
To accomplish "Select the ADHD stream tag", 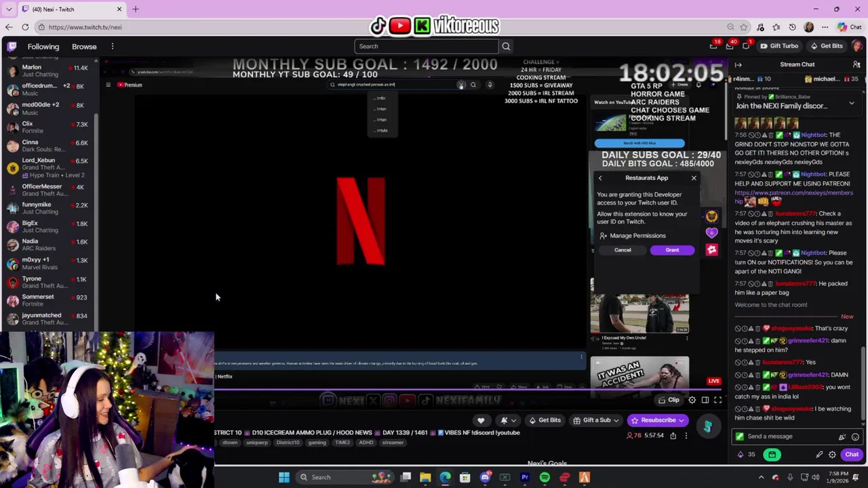I will 366,443.
